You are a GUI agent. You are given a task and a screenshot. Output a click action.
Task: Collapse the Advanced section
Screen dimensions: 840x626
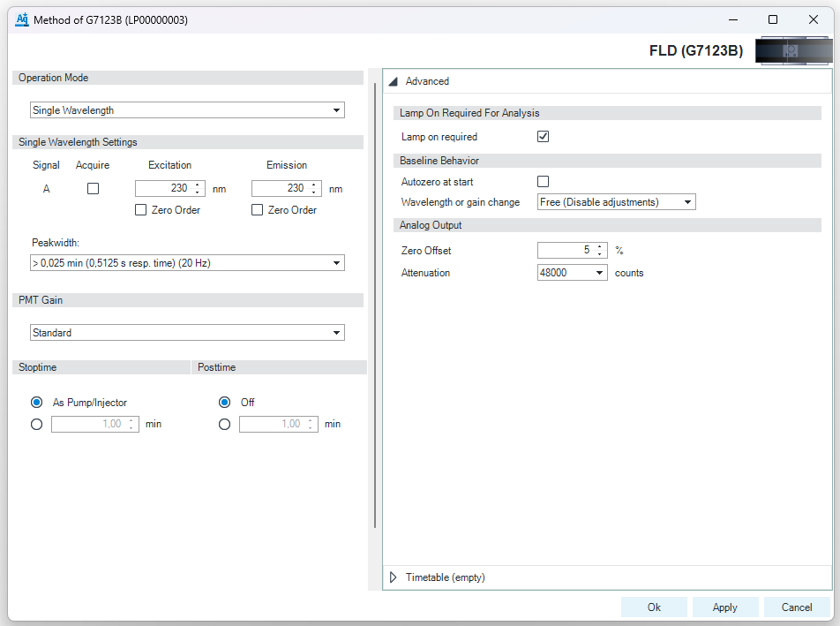[393, 80]
